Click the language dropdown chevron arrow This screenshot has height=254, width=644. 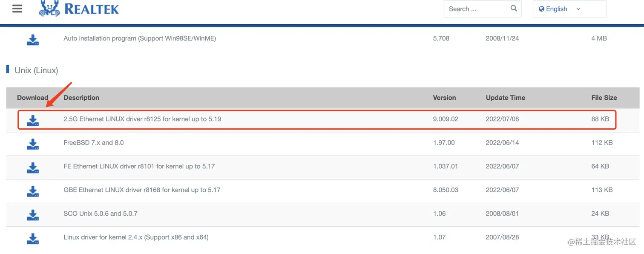pos(578,9)
